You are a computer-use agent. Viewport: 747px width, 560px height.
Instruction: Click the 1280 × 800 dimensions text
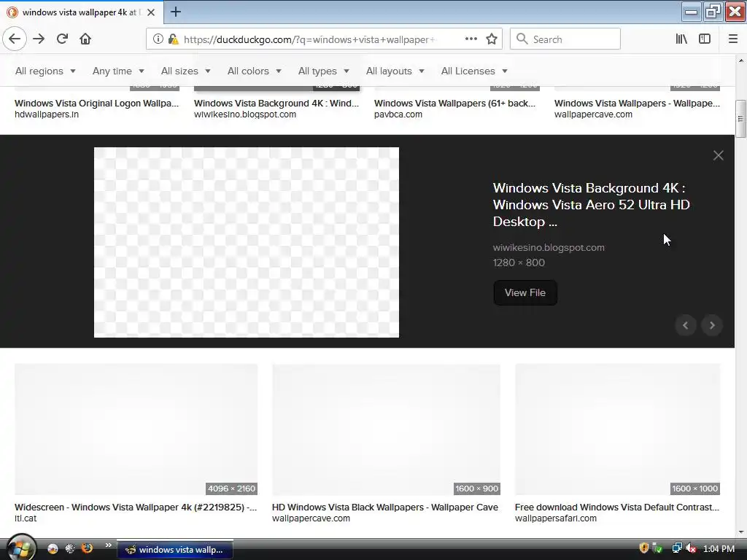[x=519, y=262]
